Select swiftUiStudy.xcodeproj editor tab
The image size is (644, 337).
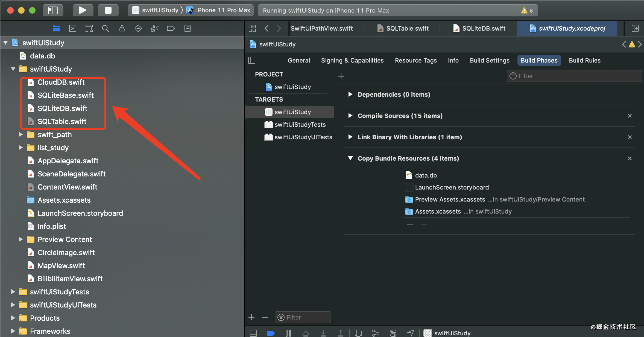[x=567, y=28]
